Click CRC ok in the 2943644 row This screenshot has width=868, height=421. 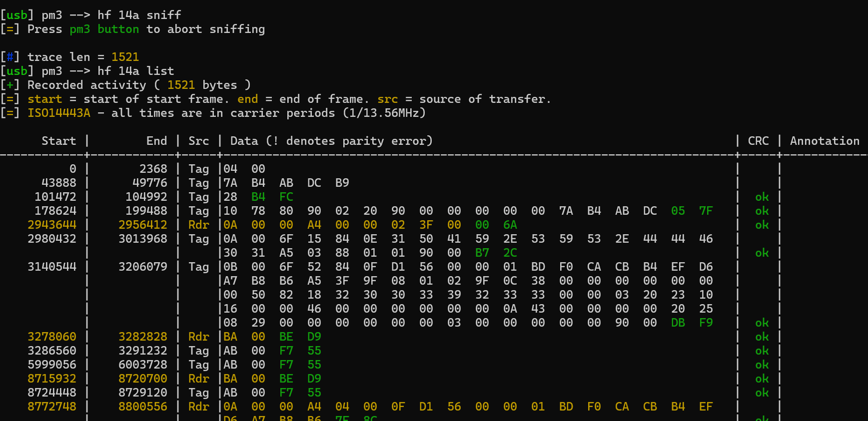[762, 225]
